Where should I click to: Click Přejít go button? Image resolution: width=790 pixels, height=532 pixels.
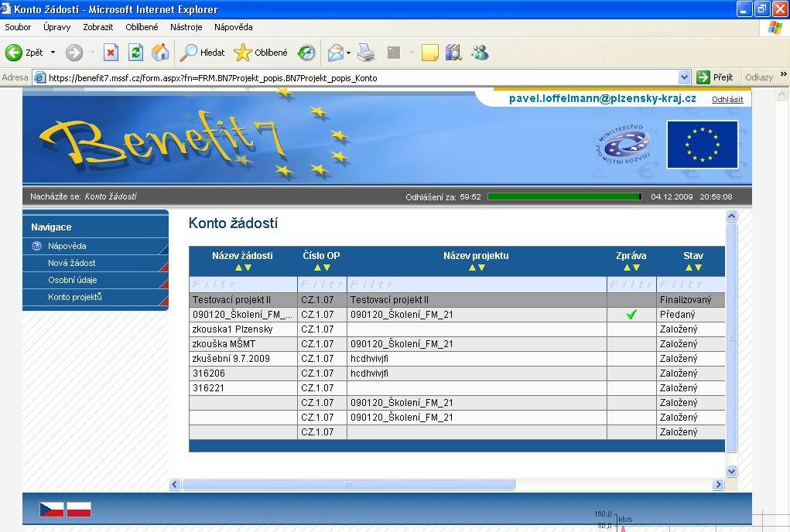pos(715,77)
